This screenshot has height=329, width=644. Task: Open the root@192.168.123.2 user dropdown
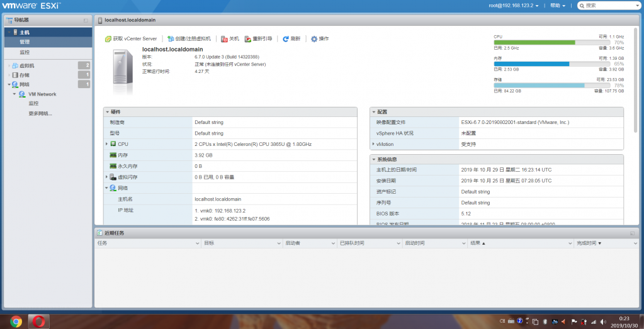click(514, 5)
